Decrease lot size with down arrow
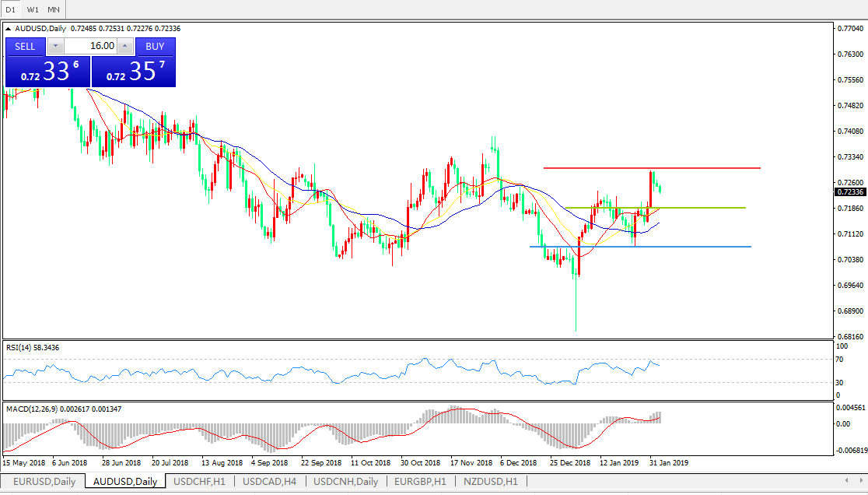The width and height of the screenshot is (868, 495). [x=56, y=47]
